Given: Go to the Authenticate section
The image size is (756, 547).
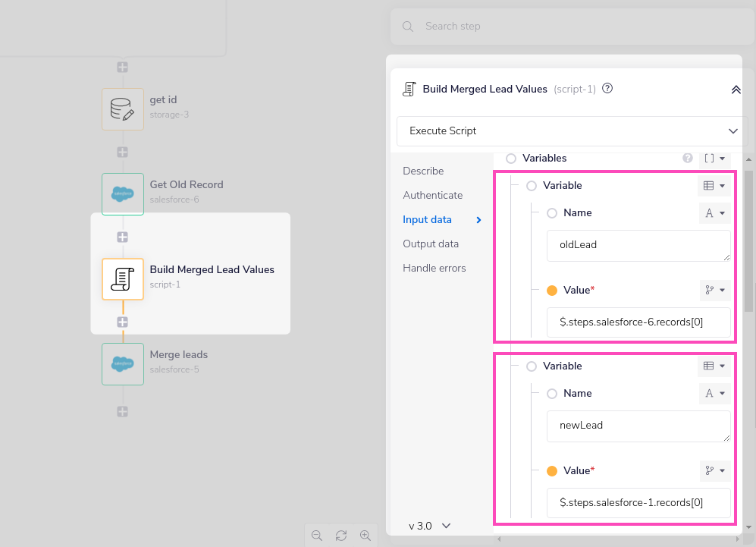Looking at the screenshot, I should click(432, 195).
